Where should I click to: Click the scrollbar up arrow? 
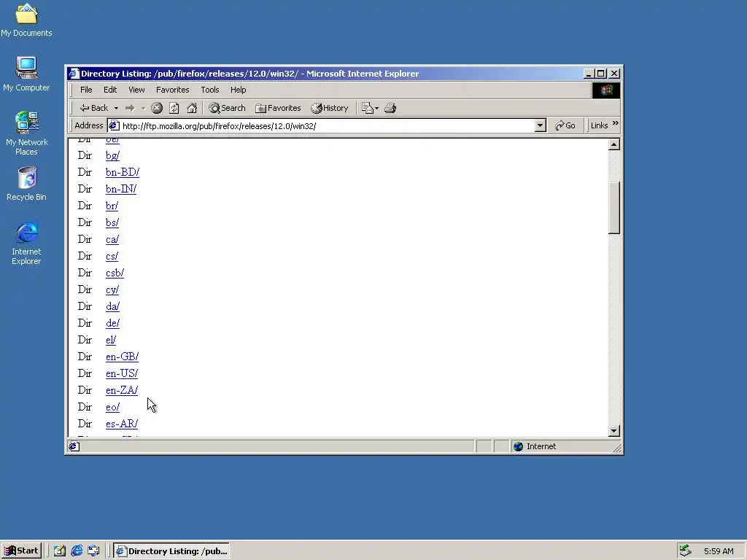pyautogui.click(x=614, y=144)
